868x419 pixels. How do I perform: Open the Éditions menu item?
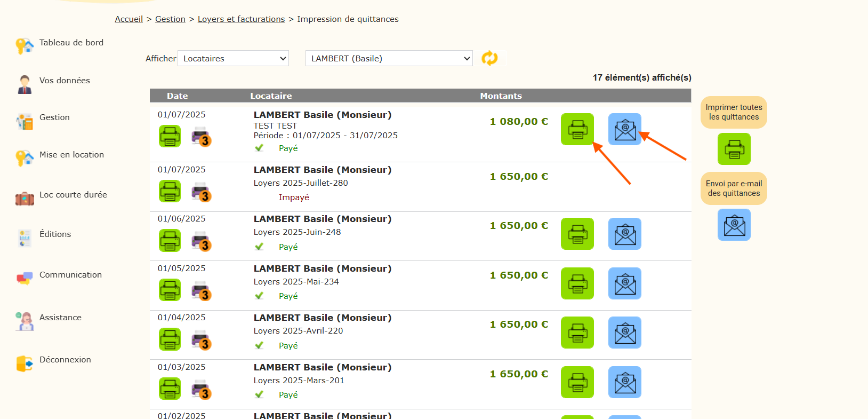pyautogui.click(x=55, y=234)
